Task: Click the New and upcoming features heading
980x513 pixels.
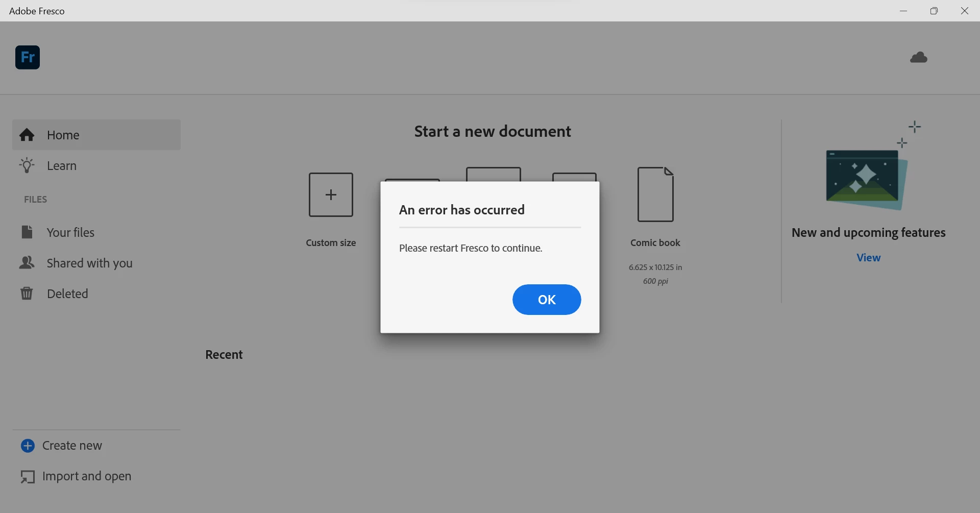Action: pyautogui.click(x=869, y=233)
